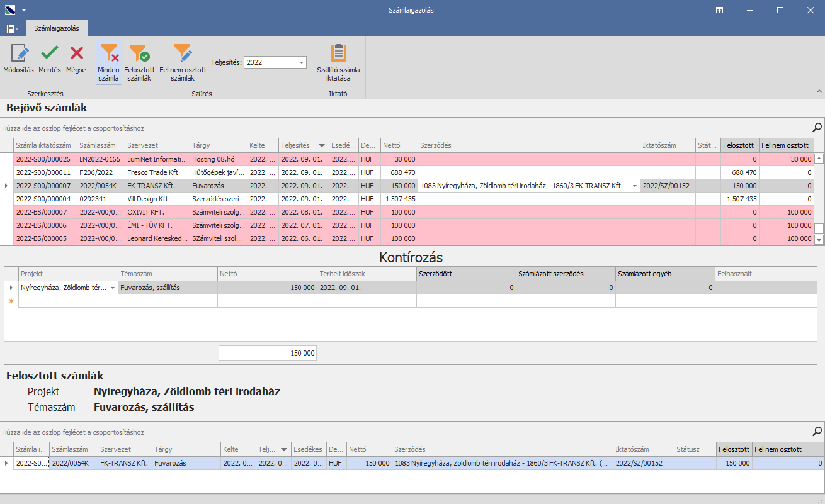825x504 pixels.
Task: Toggle the Fel nem osztott számlák filter
Action: pos(183,62)
